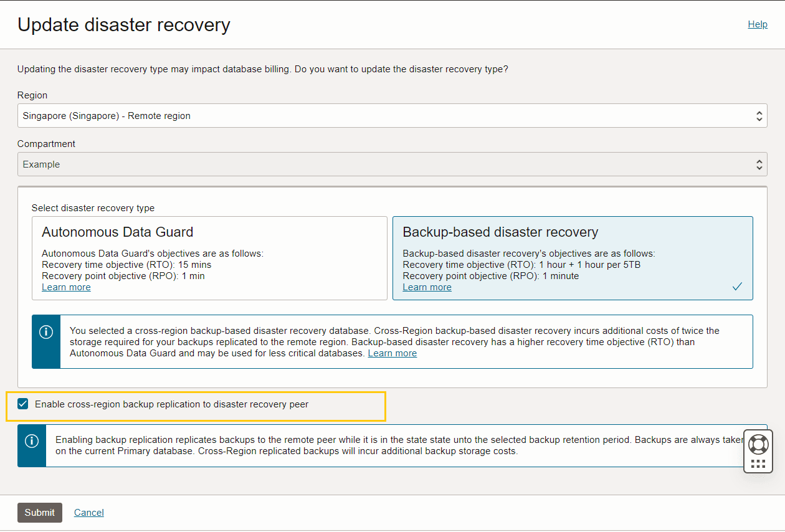Click the Region field label
Screen dimensions: 785x532
[x=32, y=95]
